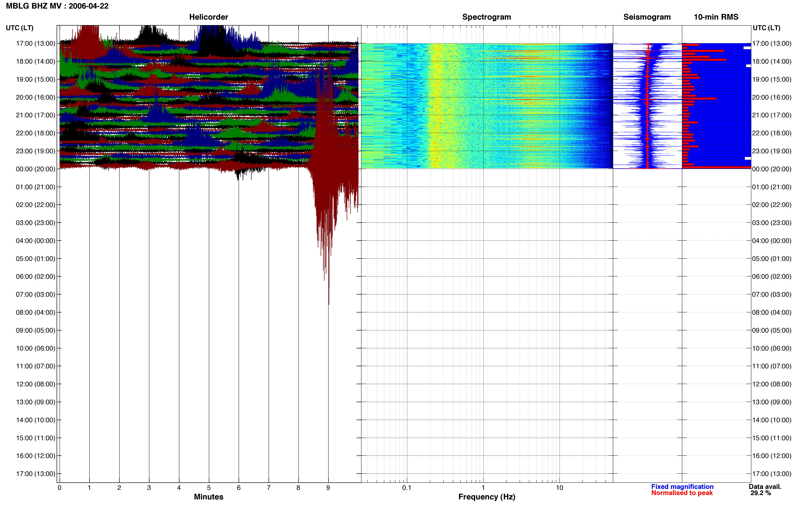The image size is (812, 508).
Task: Click the helicorder x-axis tick '9'
Action: [x=328, y=488]
